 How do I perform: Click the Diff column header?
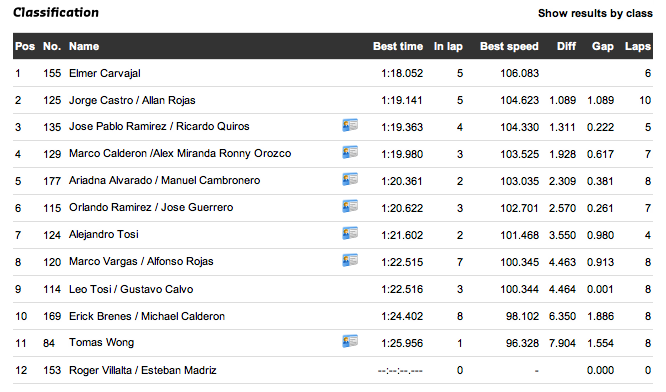click(x=566, y=46)
